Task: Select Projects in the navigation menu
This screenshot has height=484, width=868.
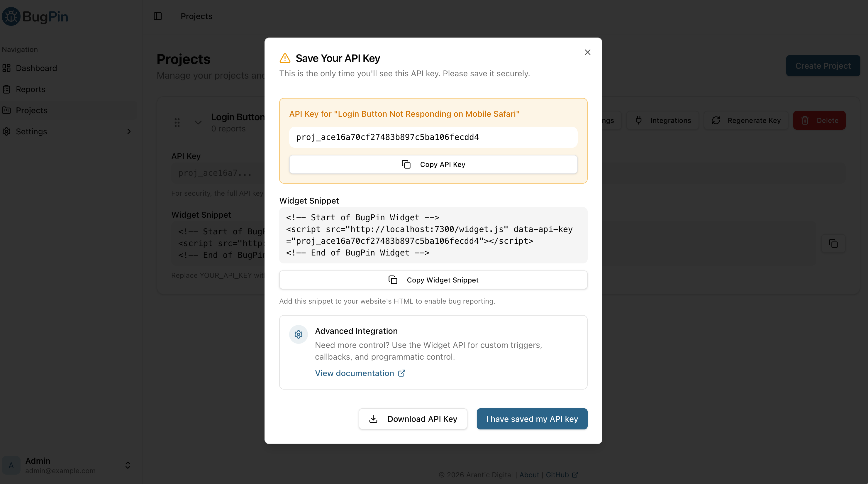Action: (x=32, y=110)
